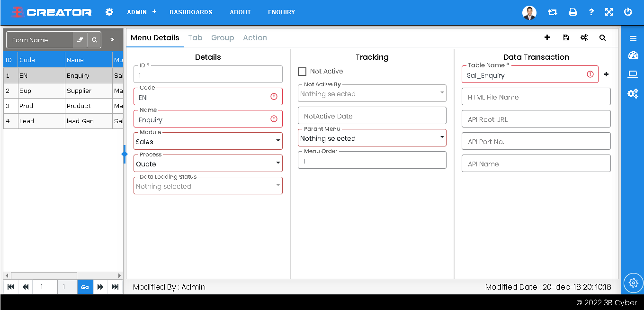Screen dimensions: 644x310
Task: Switch to the Group tab
Action: (223, 38)
